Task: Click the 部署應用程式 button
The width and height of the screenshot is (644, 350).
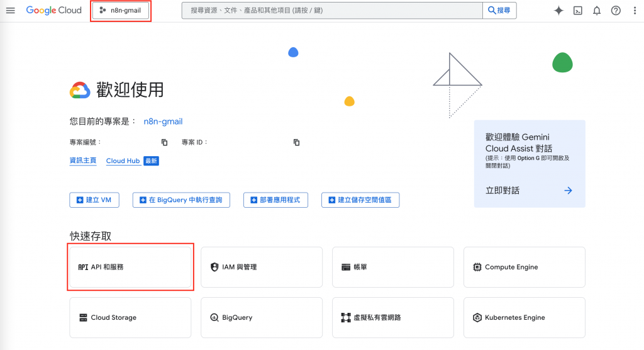Action: [x=275, y=200]
